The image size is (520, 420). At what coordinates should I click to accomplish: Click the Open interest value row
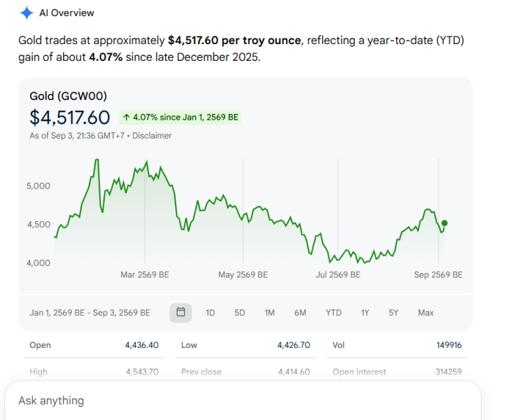tap(397, 372)
